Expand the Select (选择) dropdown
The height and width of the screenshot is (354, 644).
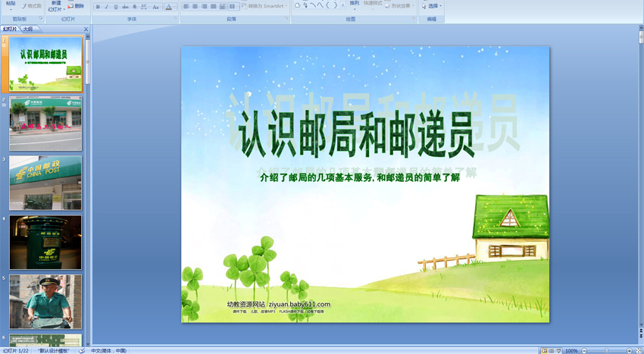433,6
